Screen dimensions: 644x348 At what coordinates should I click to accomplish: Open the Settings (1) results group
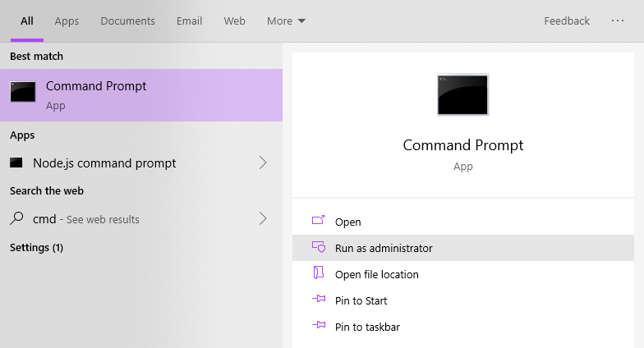point(36,247)
